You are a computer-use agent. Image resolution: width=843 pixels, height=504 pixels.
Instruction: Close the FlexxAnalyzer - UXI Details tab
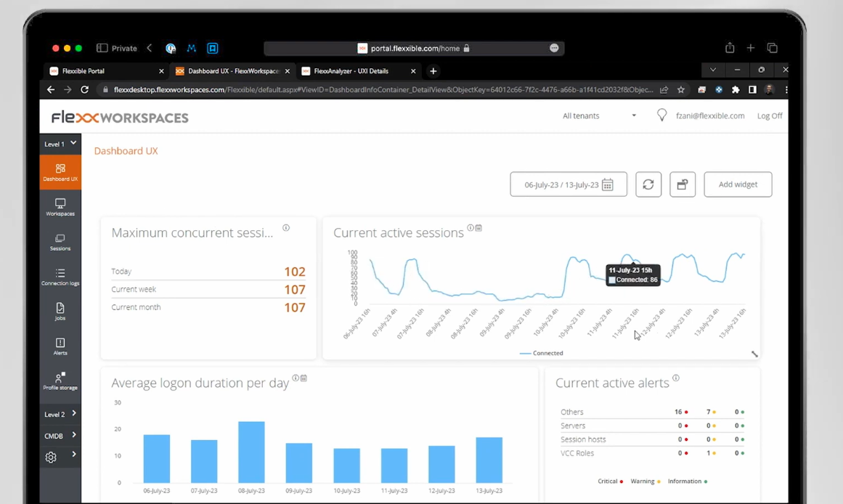coord(413,71)
